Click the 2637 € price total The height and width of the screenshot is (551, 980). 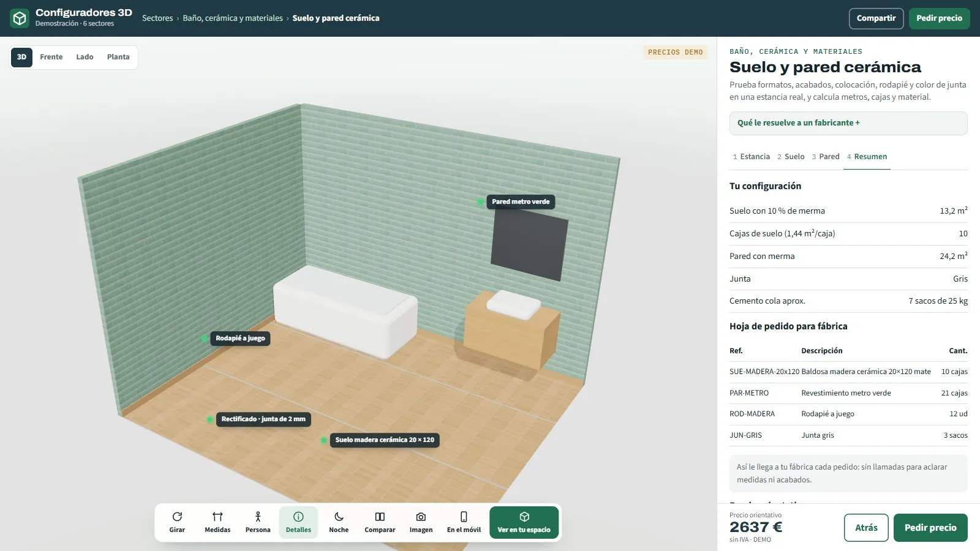tap(756, 527)
